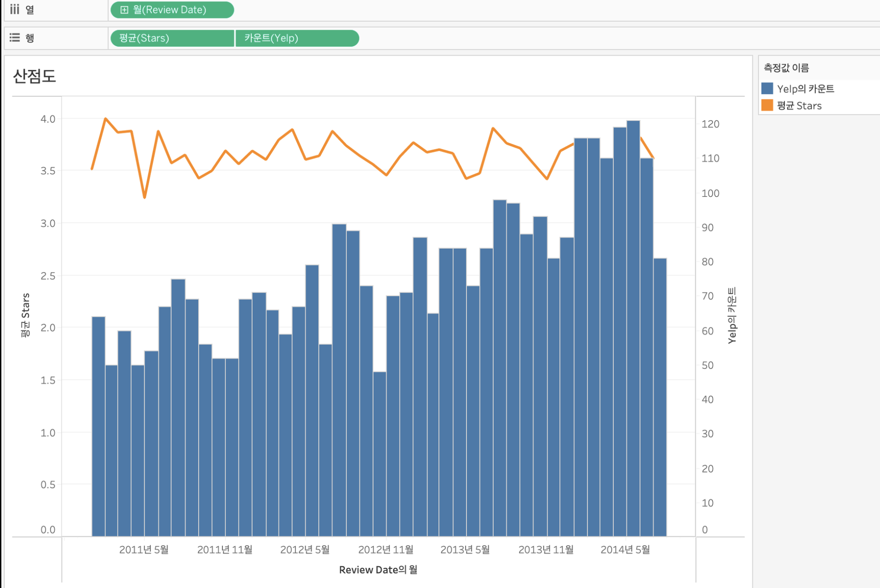This screenshot has height=588, width=880.
Task: Click the rows shelf icon
Action: point(15,38)
